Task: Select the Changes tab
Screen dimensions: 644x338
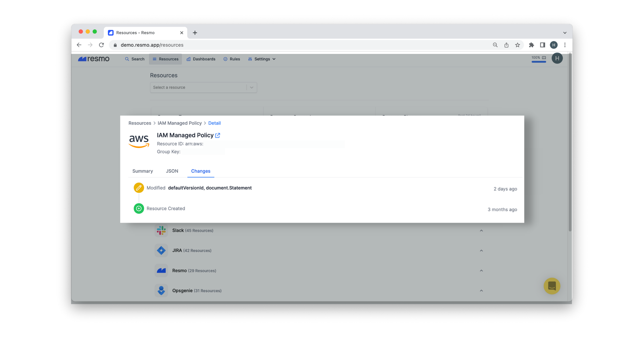Action: (201, 171)
